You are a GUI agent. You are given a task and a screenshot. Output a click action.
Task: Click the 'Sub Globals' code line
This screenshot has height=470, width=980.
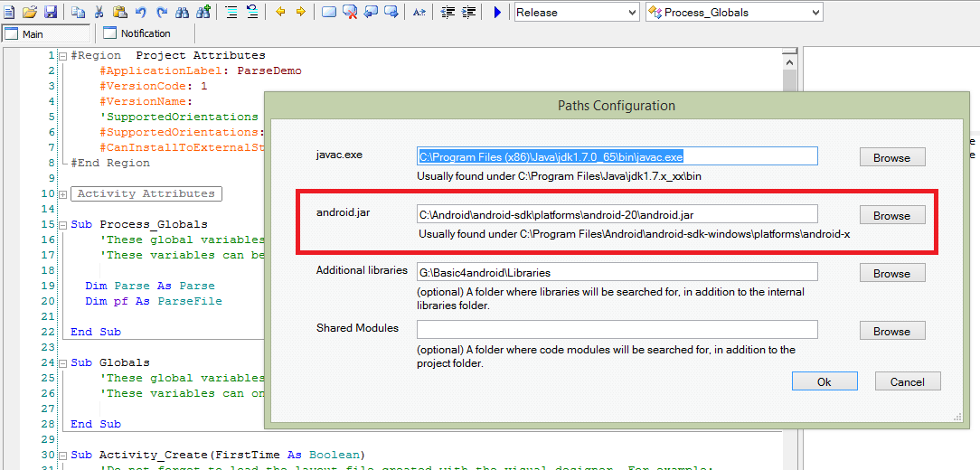(x=110, y=362)
